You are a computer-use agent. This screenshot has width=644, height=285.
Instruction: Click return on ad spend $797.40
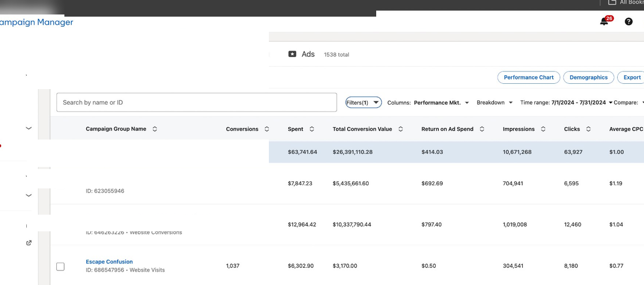431,225
